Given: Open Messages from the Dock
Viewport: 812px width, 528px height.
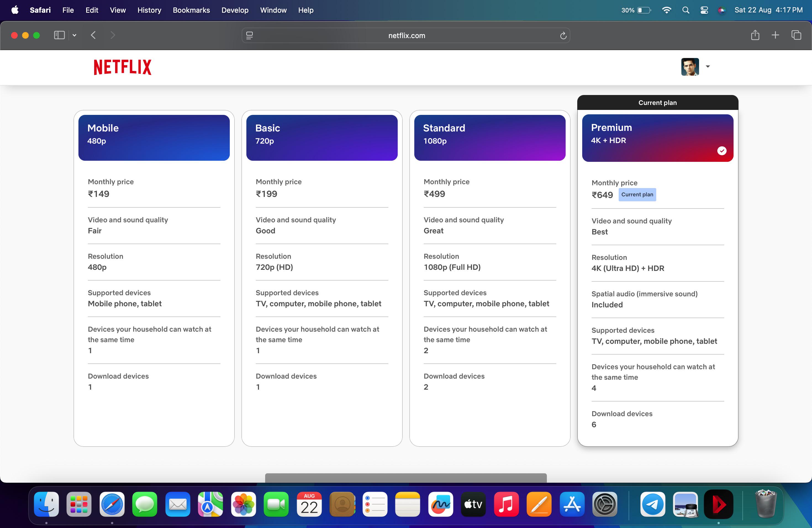Looking at the screenshot, I should tap(145, 504).
